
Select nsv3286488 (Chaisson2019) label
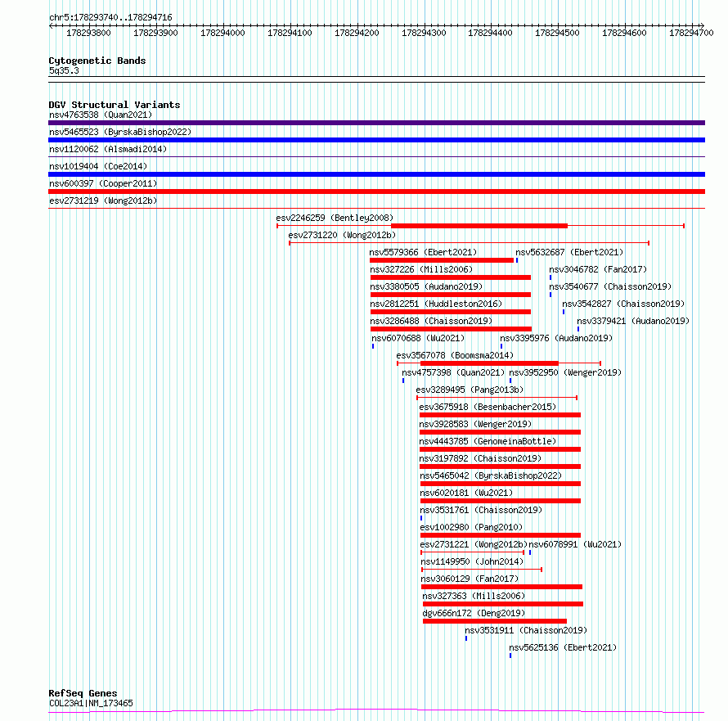coord(431,321)
